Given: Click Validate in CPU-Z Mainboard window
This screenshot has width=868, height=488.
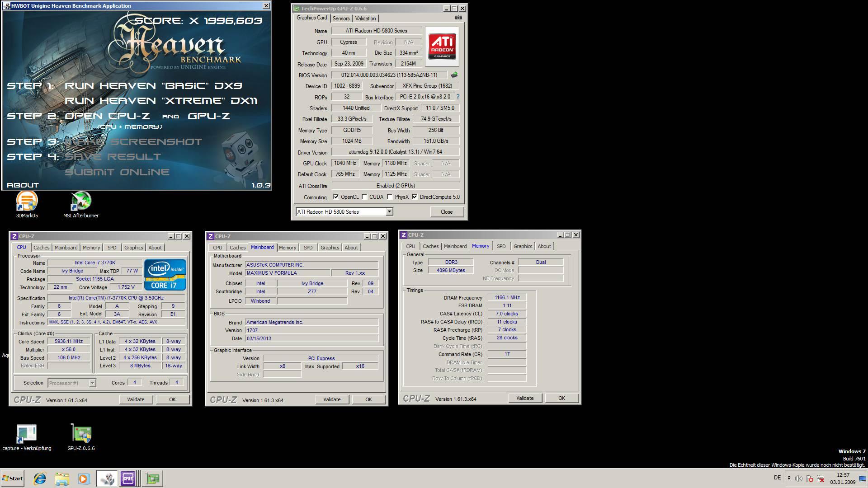Looking at the screenshot, I should (x=332, y=399).
